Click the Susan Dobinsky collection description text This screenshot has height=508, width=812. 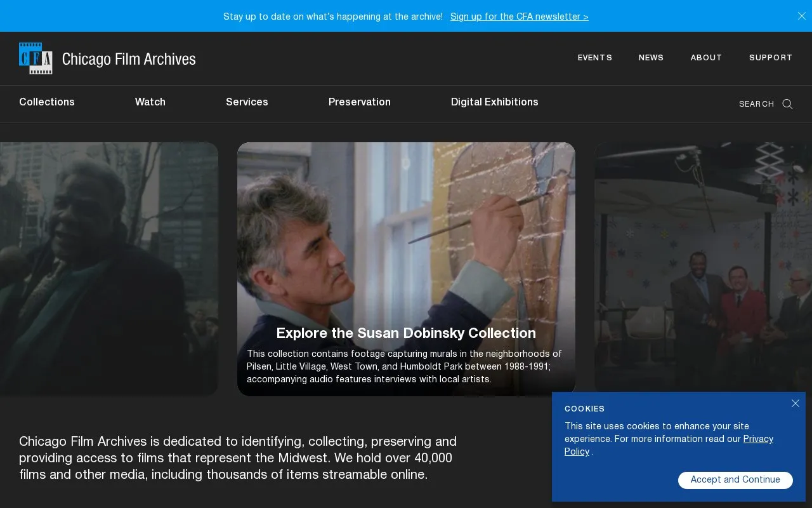[x=404, y=366]
